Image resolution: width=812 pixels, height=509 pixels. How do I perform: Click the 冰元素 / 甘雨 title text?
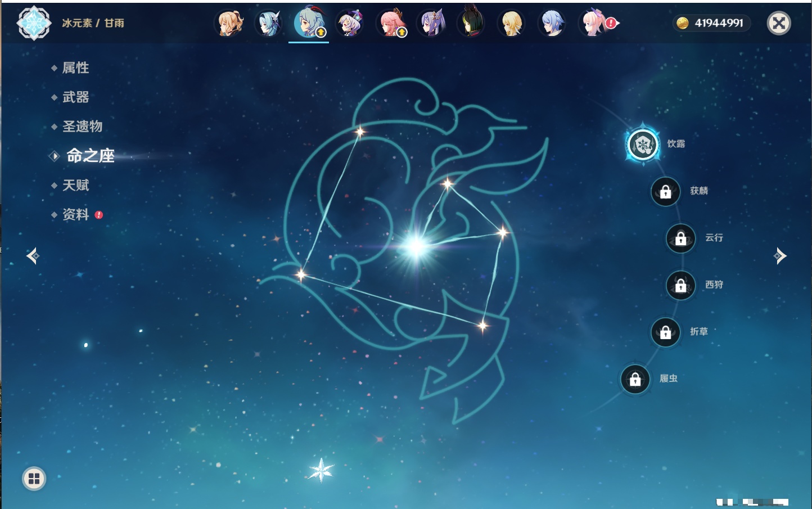pyautogui.click(x=93, y=23)
